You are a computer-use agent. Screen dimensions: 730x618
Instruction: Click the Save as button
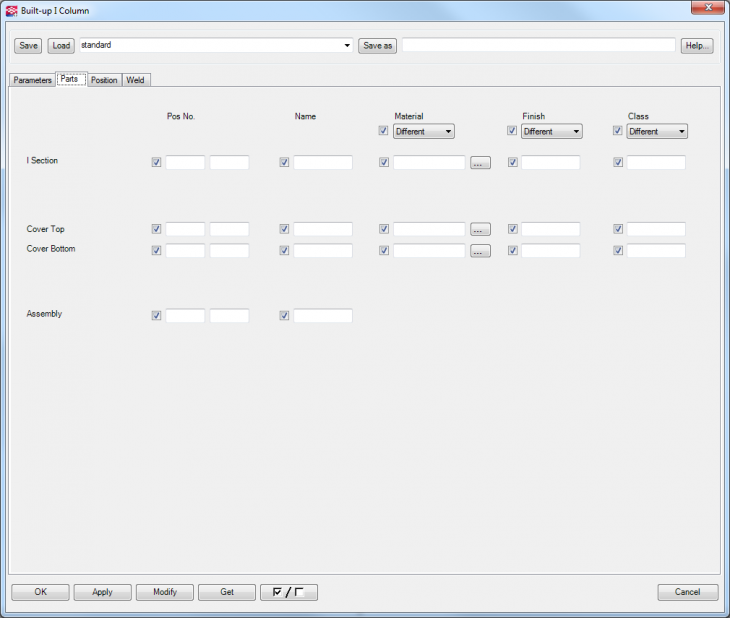(x=377, y=46)
